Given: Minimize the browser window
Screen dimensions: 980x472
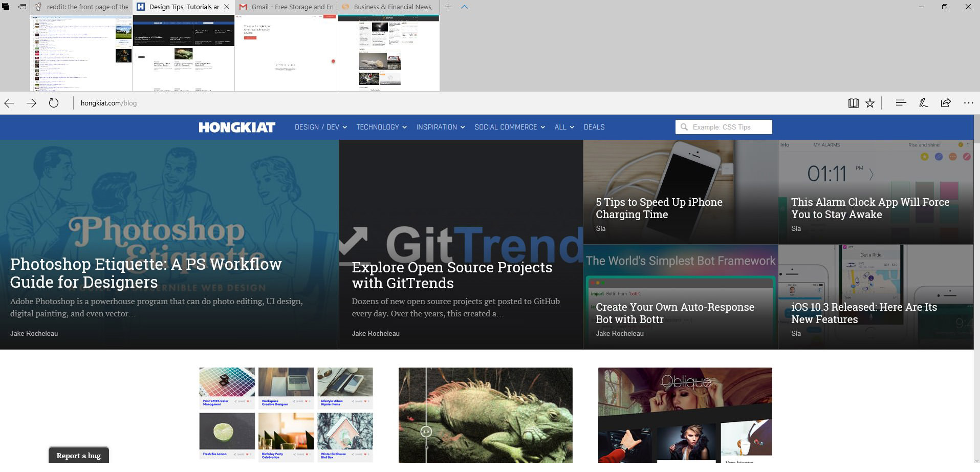Looking at the screenshot, I should click(921, 7).
